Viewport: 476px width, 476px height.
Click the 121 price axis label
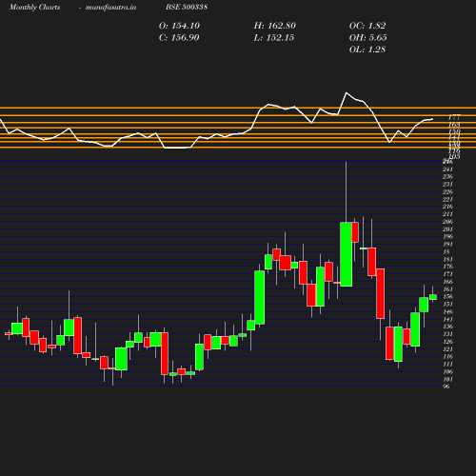[x=447, y=349]
